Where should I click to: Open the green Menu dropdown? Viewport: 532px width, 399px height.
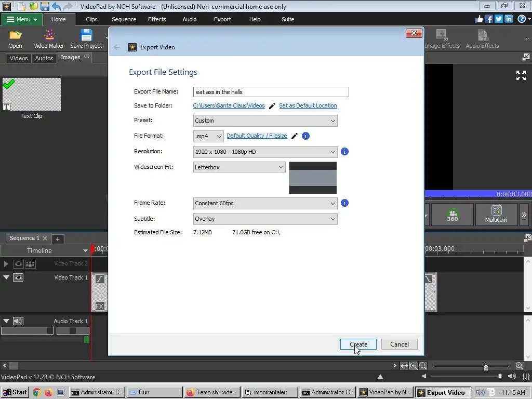(x=22, y=19)
